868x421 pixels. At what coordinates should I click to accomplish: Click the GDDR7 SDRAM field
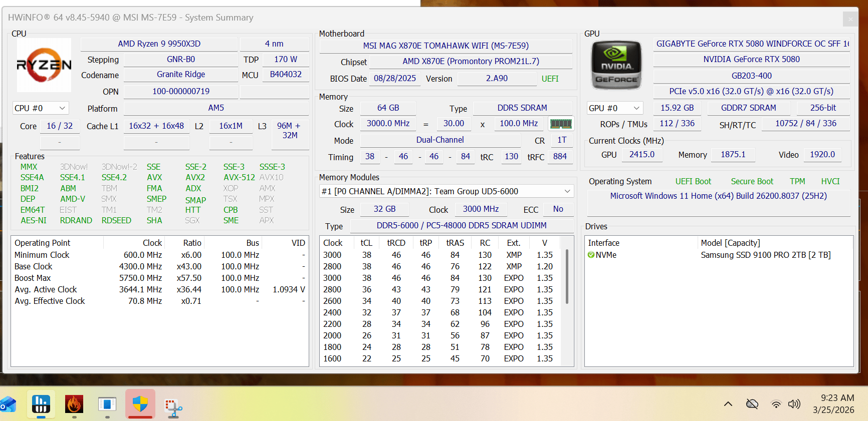pos(749,108)
